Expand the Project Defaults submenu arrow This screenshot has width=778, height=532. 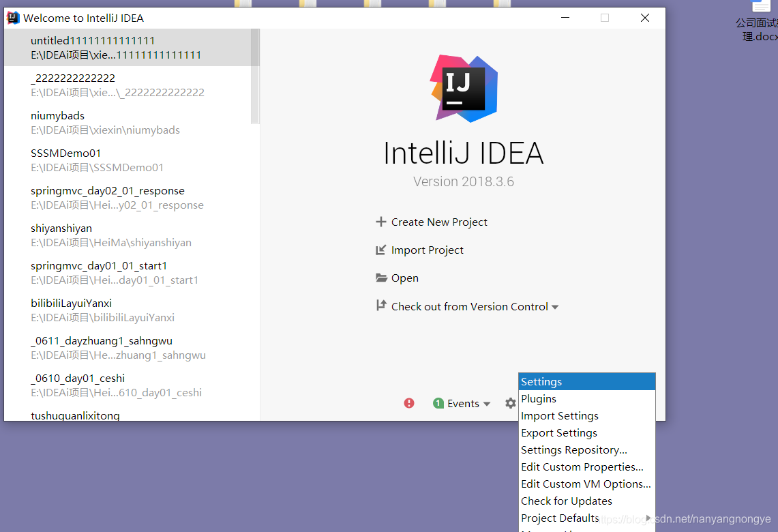tap(648, 518)
